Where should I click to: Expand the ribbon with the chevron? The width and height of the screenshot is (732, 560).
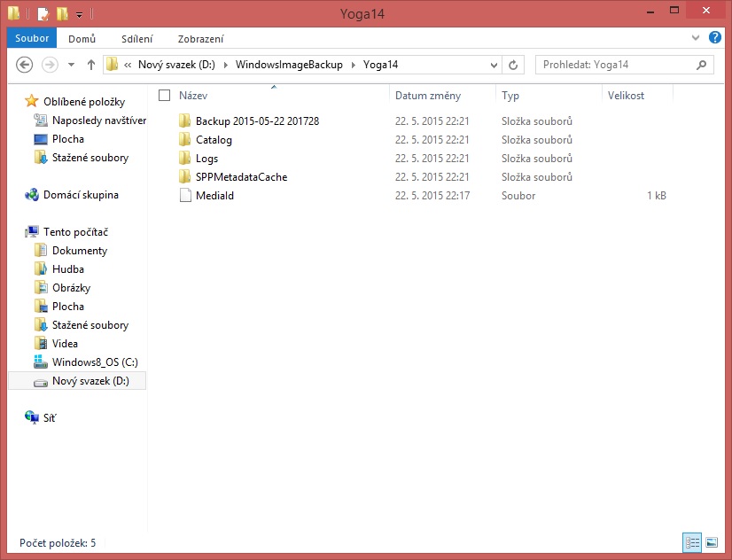pos(697,39)
